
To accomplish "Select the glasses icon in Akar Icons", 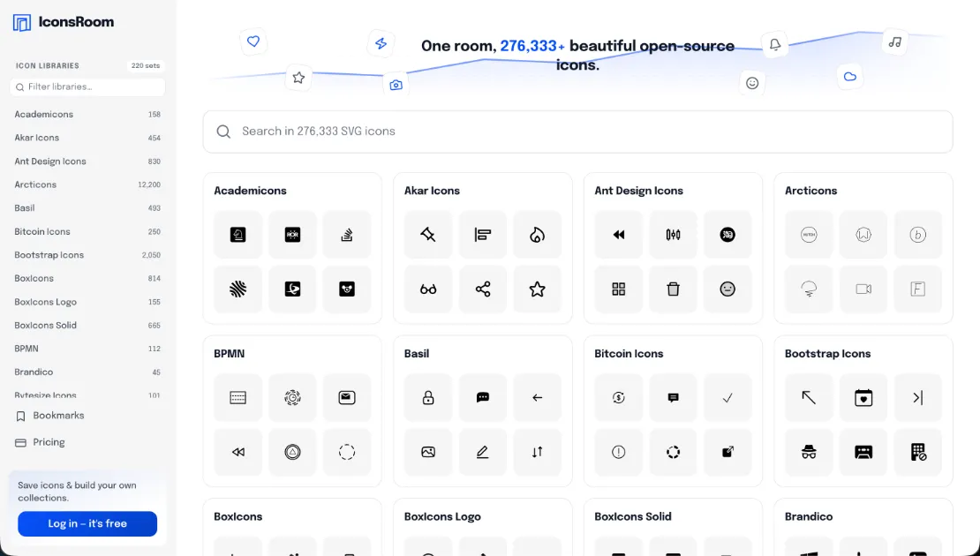I will [428, 289].
